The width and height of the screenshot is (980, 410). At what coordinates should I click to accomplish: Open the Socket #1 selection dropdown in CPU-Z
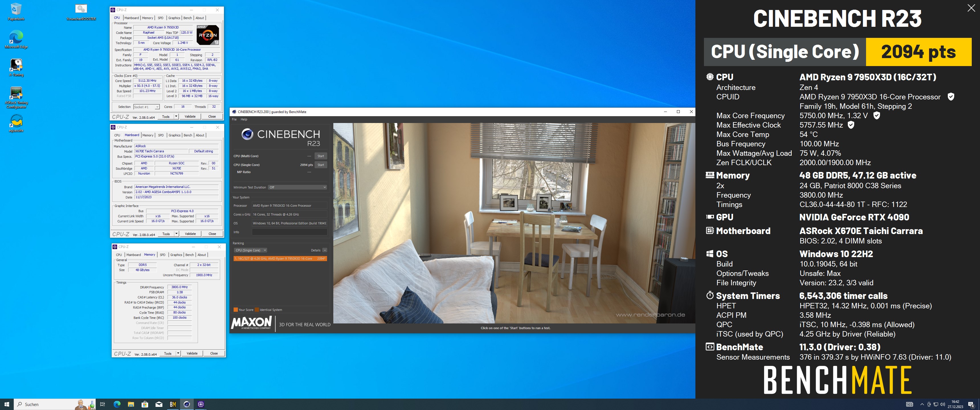click(146, 107)
